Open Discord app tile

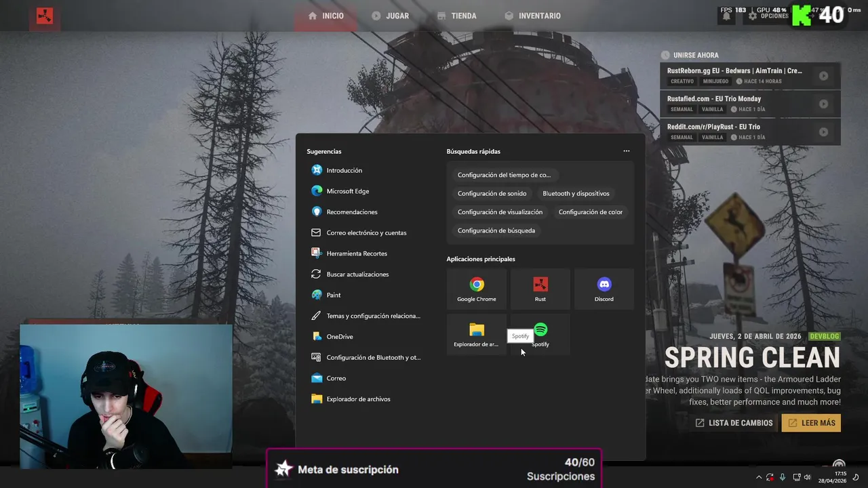tap(604, 288)
